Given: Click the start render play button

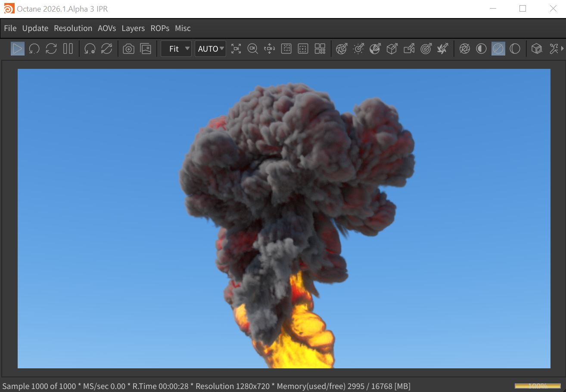Looking at the screenshot, I should pos(18,49).
